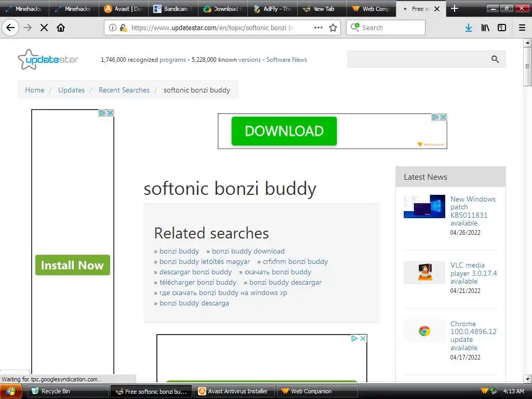The height and width of the screenshot is (399, 532).
Task: Switch to the New Tab tab
Action: pyautogui.click(x=322, y=9)
